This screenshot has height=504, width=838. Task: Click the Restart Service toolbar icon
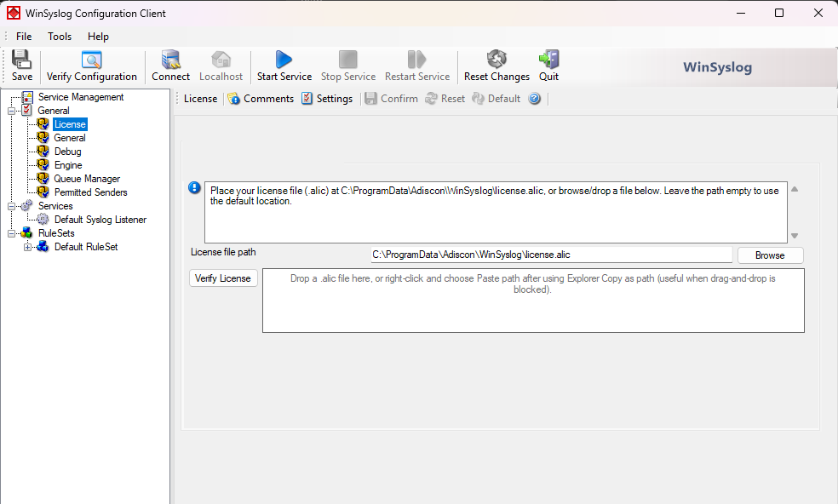pyautogui.click(x=416, y=60)
